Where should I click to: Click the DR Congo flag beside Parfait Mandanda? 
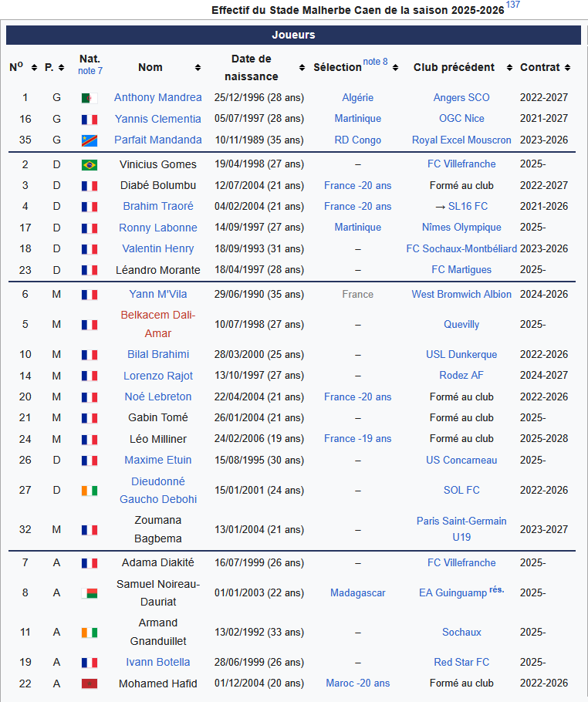coord(90,140)
